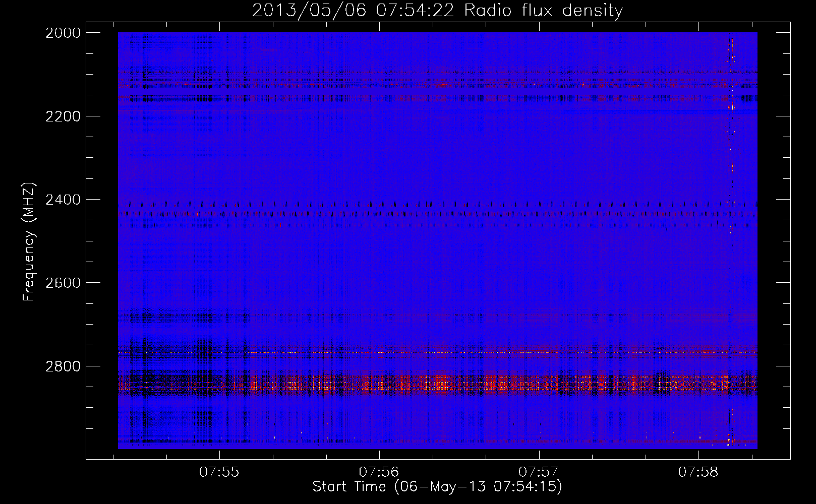816x504 pixels.
Task: Click the 07:55 time tick label
Action: [219, 472]
